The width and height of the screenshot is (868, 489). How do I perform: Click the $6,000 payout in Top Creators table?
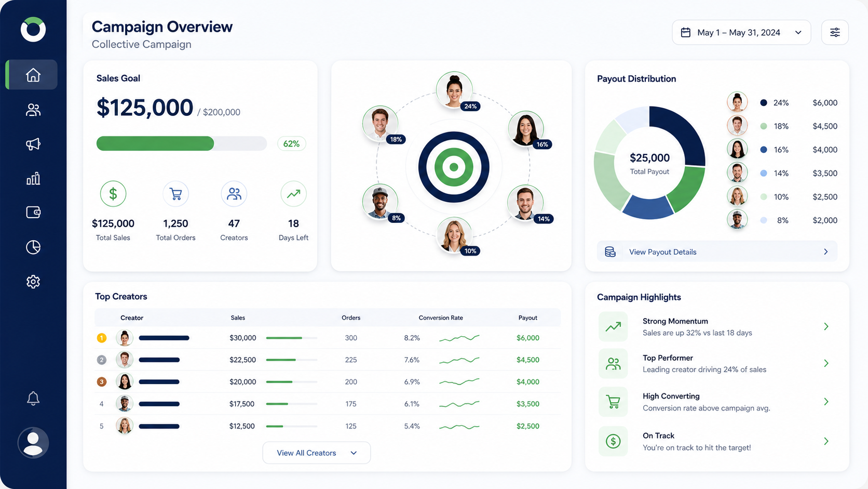click(528, 338)
